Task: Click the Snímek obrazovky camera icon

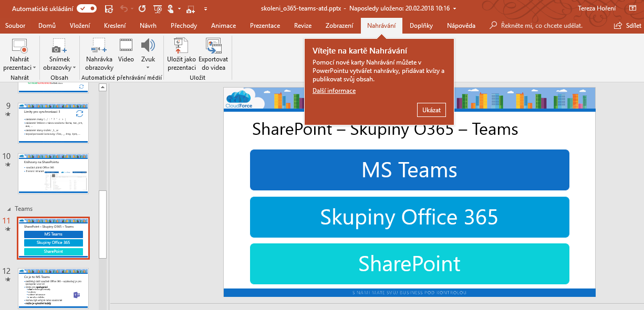Action: 59,46
